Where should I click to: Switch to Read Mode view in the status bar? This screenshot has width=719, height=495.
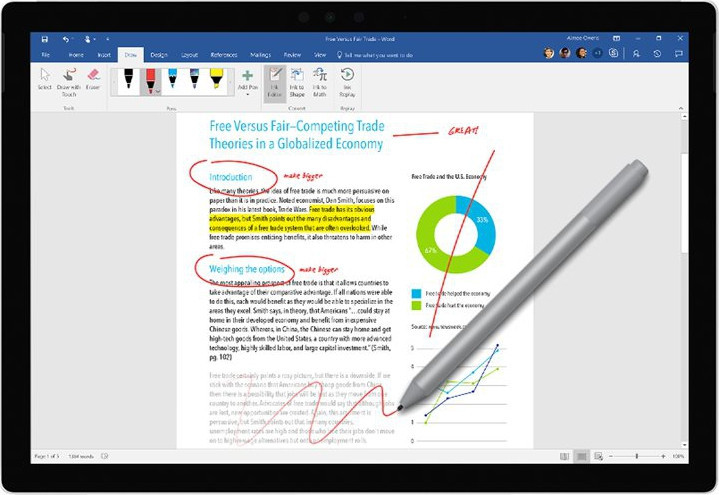pyautogui.click(x=566, y=456)
